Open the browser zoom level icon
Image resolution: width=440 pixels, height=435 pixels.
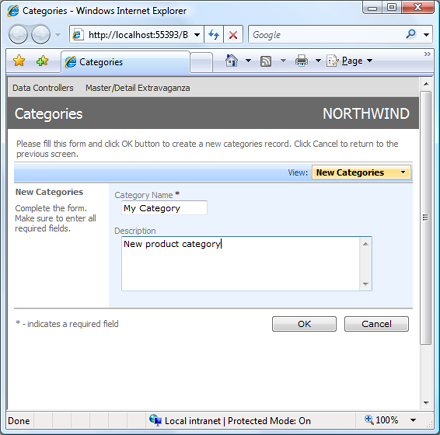369,419
